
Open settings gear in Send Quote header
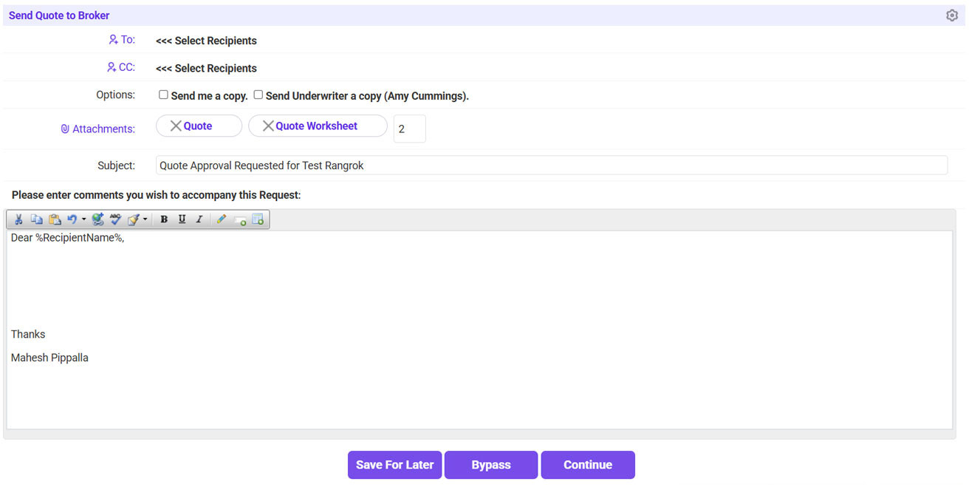[x=952, y=16]
